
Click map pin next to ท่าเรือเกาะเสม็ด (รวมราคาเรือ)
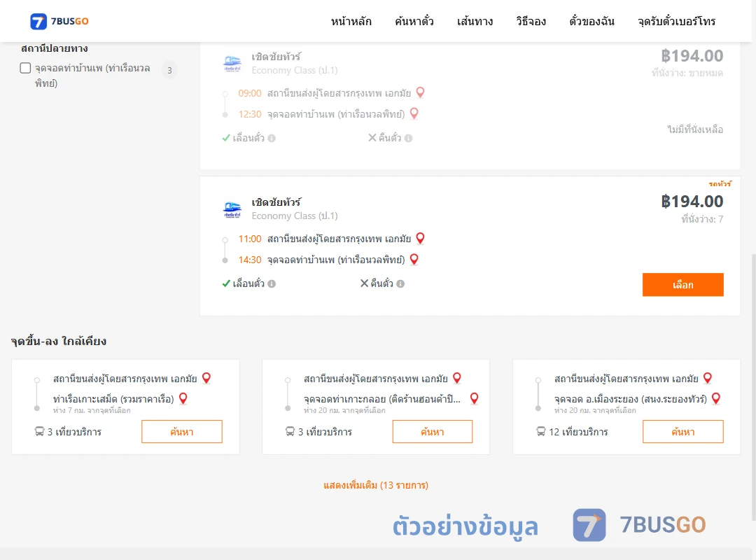pos(183,398)
